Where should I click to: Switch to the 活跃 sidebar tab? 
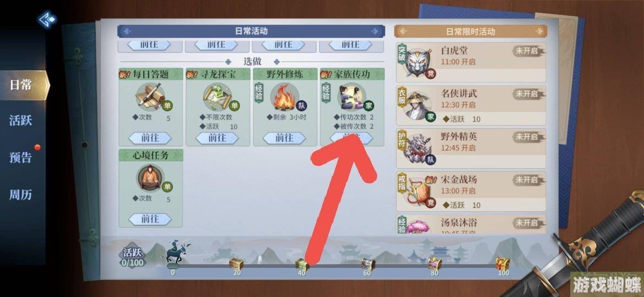click(x=20, y=120)
